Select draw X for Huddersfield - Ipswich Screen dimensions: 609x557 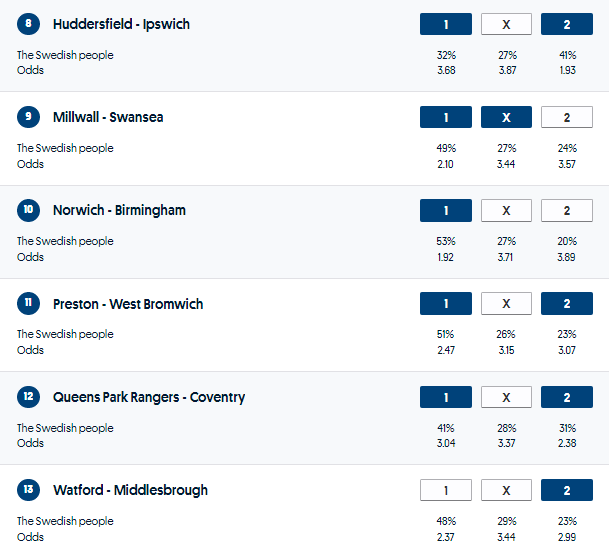pos(506,24)
